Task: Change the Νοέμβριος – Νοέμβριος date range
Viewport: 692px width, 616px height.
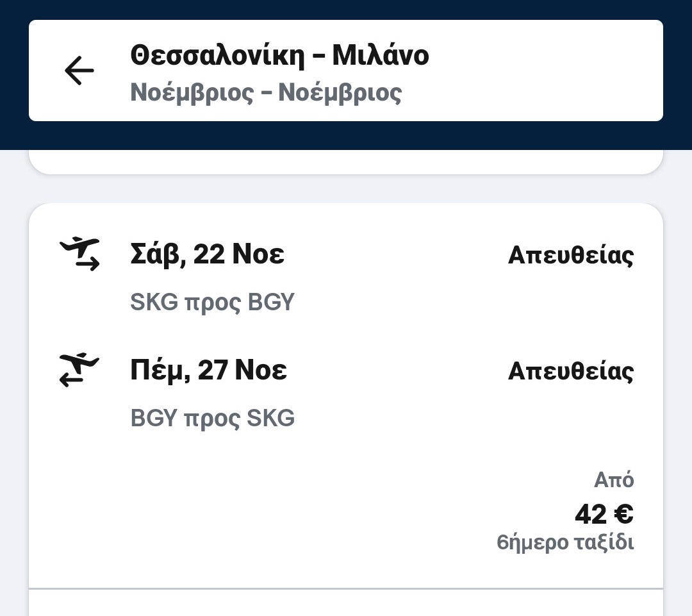Action: [x=266, y=92]
